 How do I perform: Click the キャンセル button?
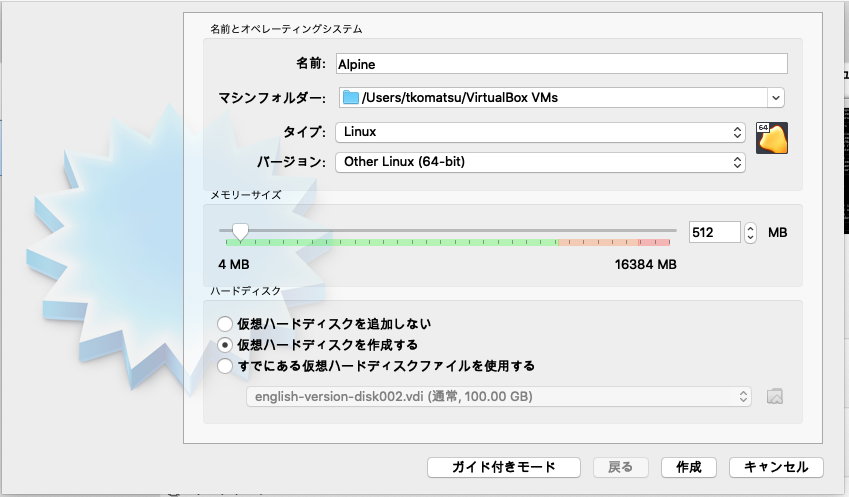tap(776, 467)
